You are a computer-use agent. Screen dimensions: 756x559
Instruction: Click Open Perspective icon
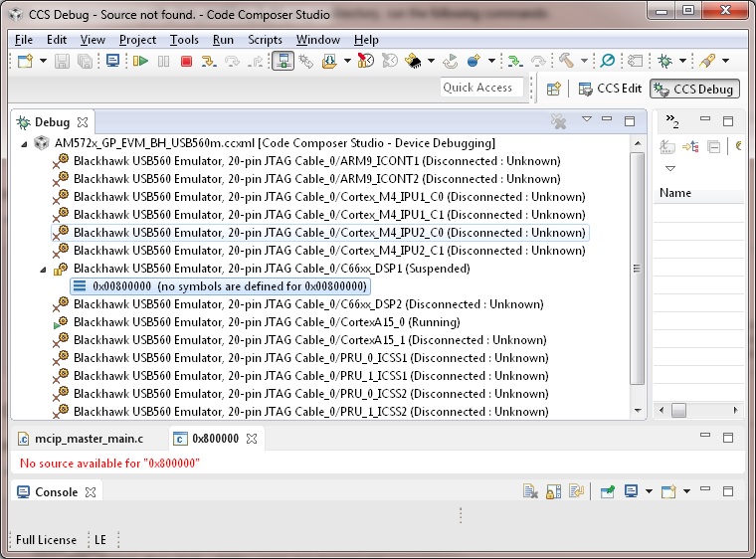point(553,89)
